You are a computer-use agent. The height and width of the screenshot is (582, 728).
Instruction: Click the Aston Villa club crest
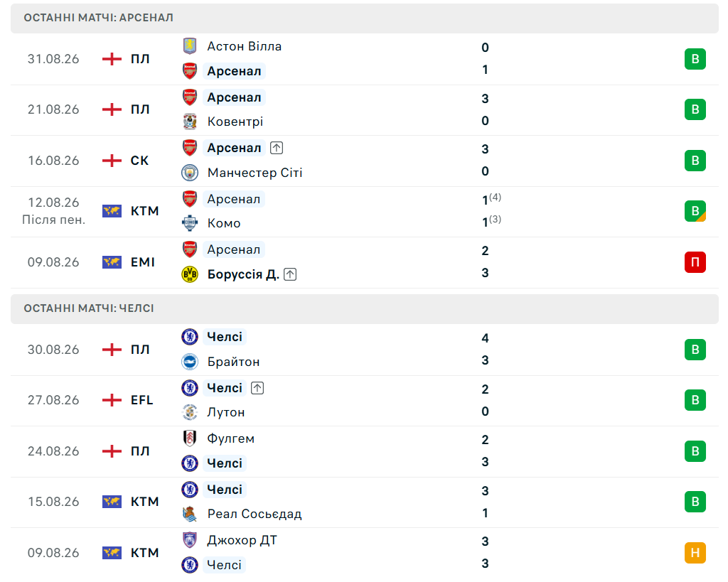(189, 46)
